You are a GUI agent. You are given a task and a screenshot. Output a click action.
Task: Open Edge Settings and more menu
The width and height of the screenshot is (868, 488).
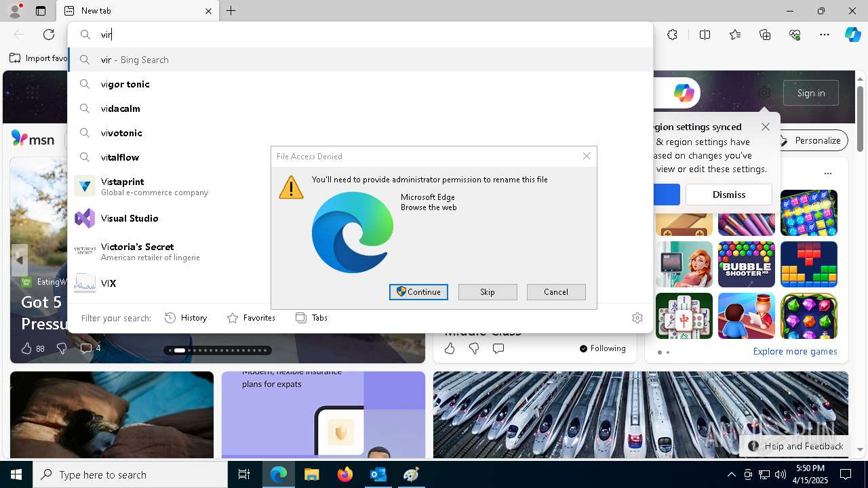click(x=825, y=35)
